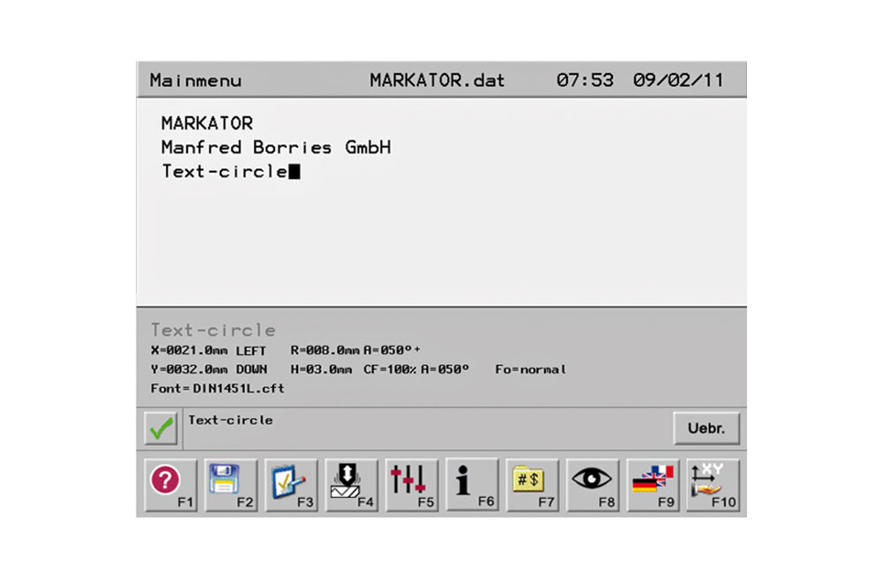Open the F5 sliders settings icon
Viewport: 882px width, 588px height.
412,485
